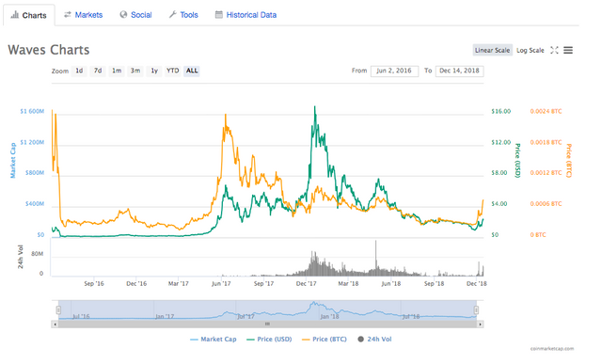Click the $16.00 price axis label
This screenshot has height=364, width=602.
click(501, 111)
